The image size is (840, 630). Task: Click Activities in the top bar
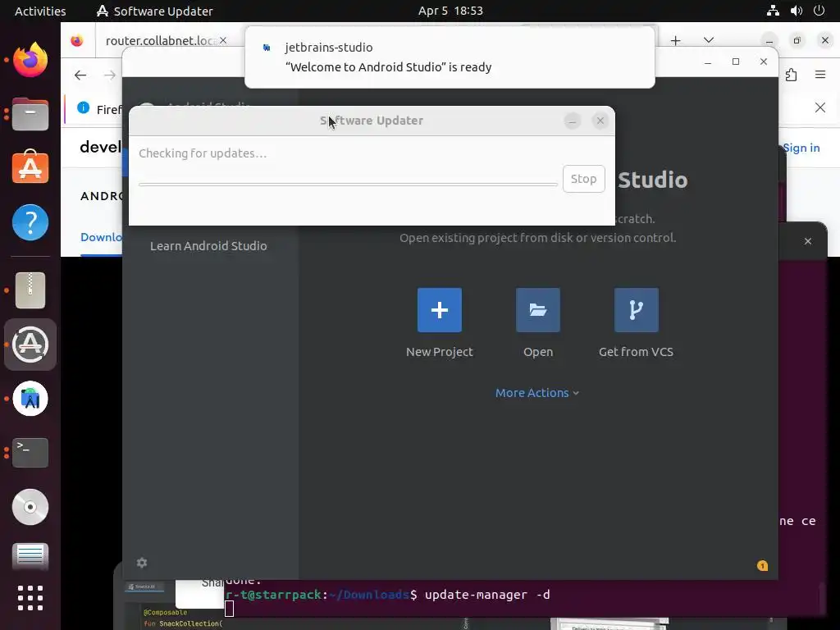coord(40,11)
